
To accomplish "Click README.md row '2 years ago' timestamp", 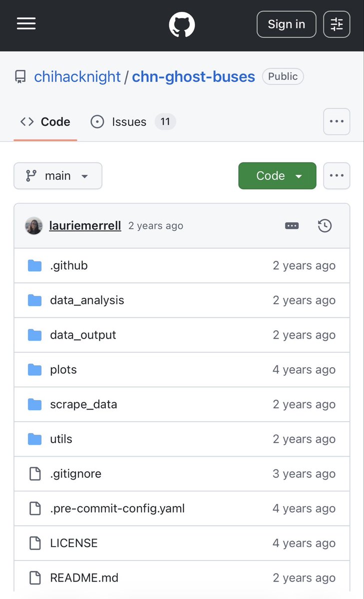I will pos(304,578).
